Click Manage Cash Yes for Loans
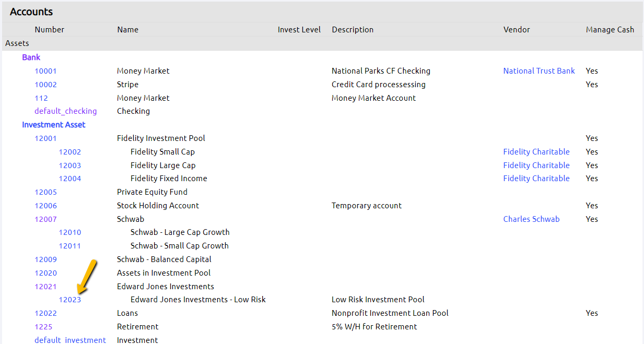This screenshot has height=344, width=644. click(592, 313)
